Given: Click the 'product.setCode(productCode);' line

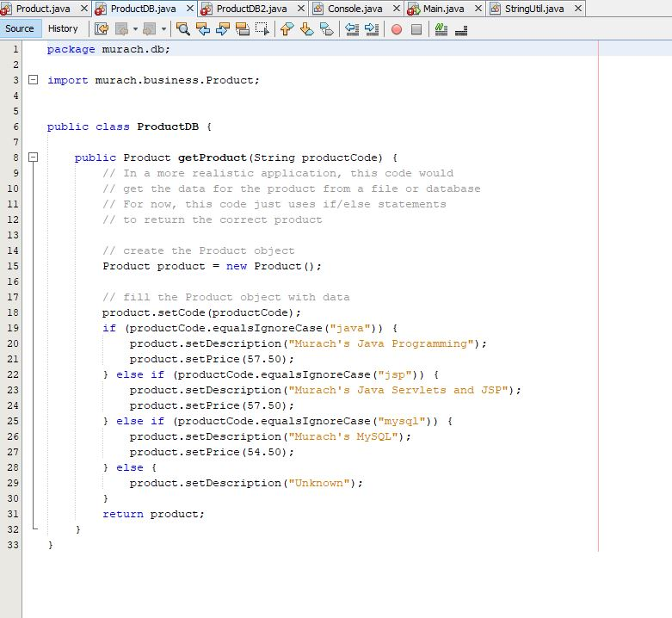Looking at the screenshot, I should (201, 312).
